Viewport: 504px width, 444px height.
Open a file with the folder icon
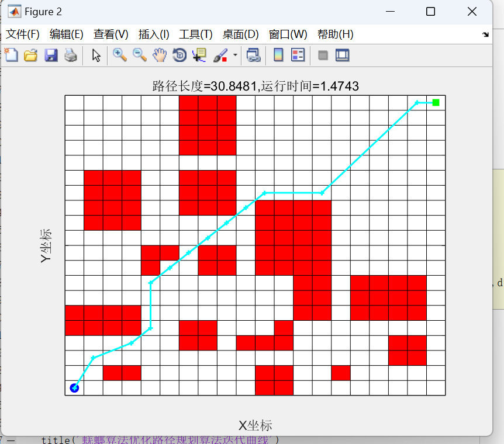click(x=31, y=56)
